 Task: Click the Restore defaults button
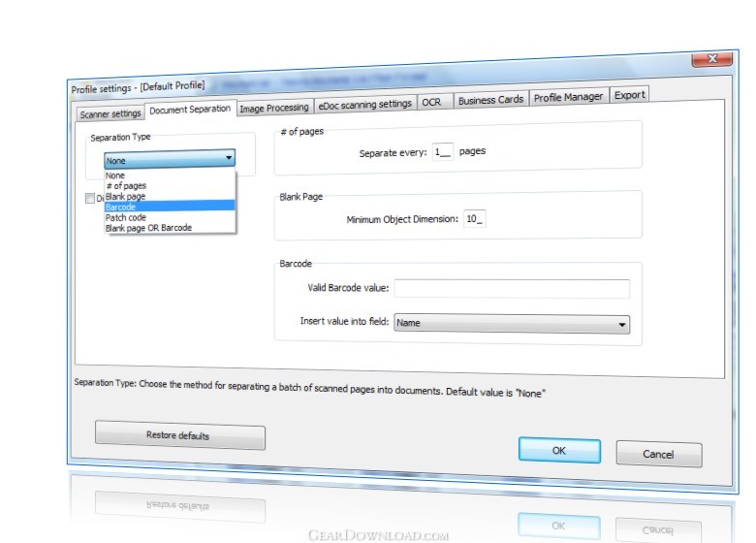pos(180,435)
